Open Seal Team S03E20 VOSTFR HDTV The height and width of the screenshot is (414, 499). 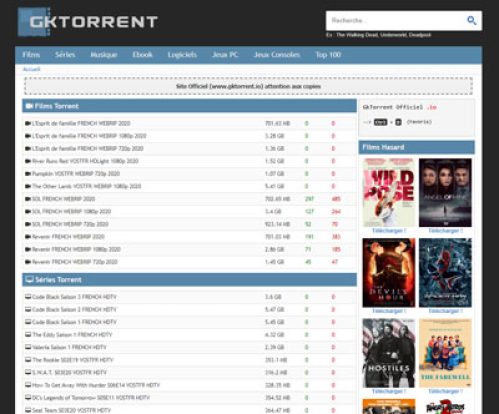tap(71, 410)
